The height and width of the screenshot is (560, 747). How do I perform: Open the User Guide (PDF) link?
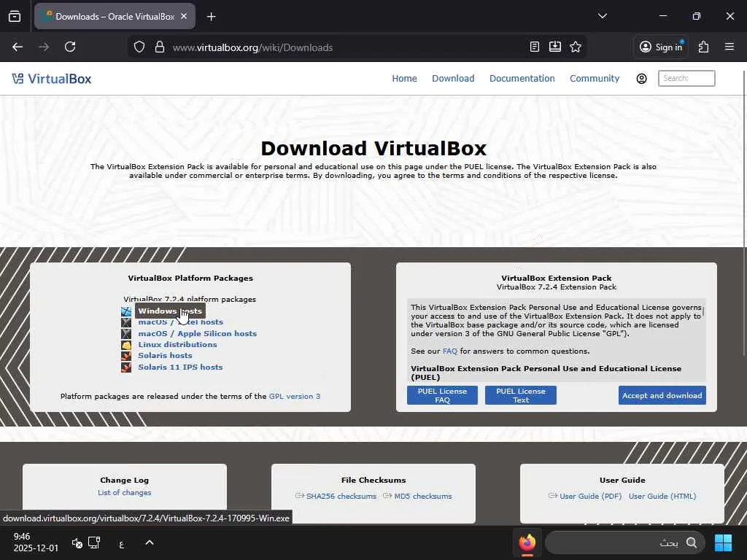(x=590, y=496)
